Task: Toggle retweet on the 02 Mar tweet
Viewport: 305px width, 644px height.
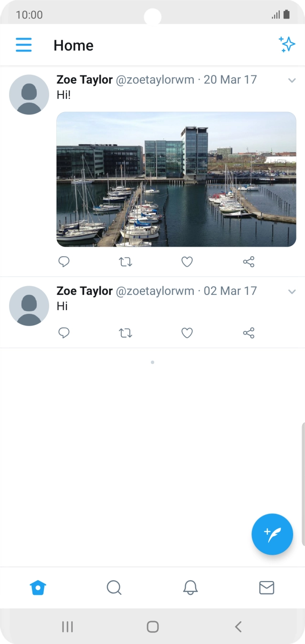Action: 126,333
